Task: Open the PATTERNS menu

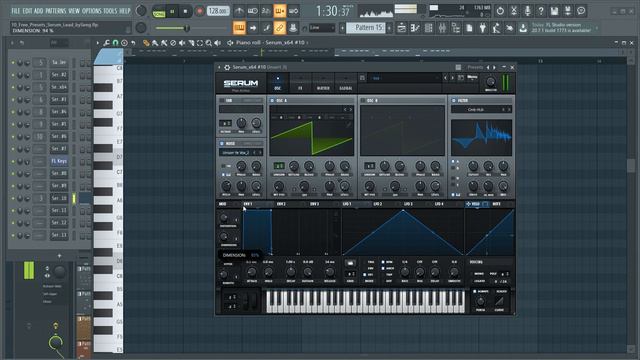Action: 56,11
